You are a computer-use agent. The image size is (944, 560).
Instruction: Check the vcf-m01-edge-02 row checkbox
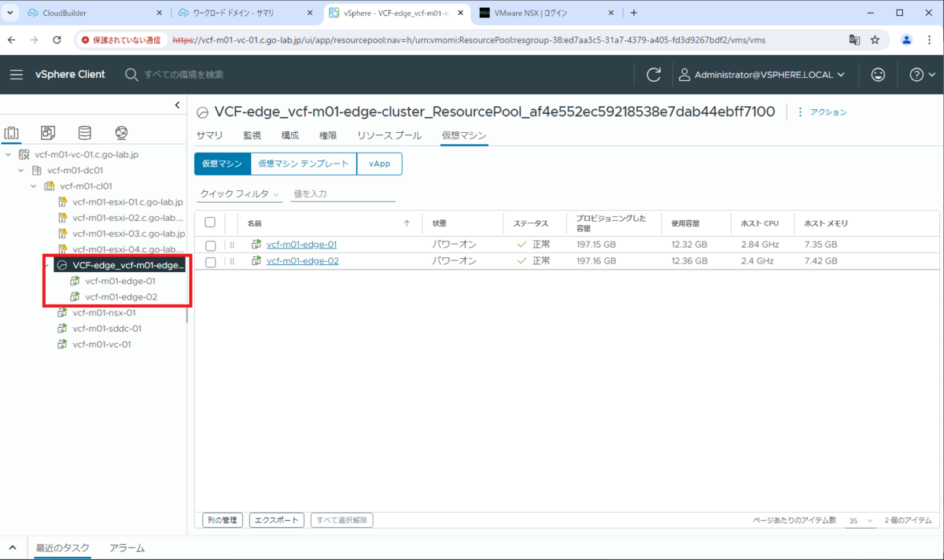tap(210, 261)
